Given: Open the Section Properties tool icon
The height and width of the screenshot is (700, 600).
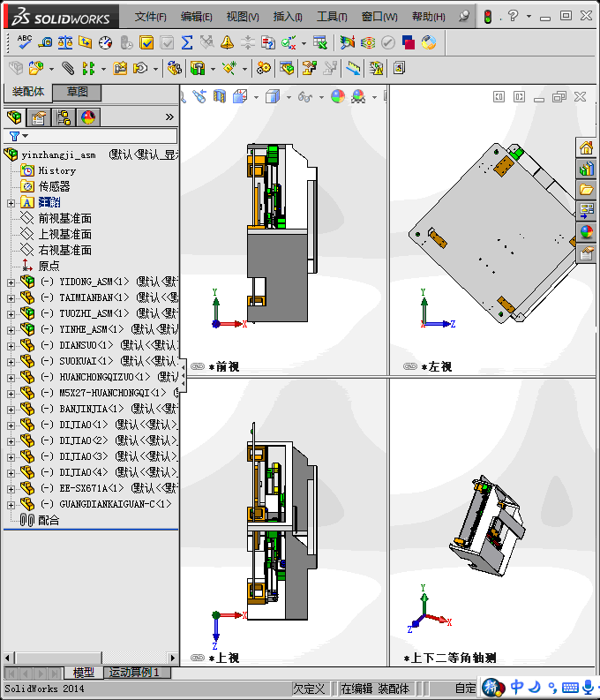Looking at the screenshot, I should pos(85,42).
